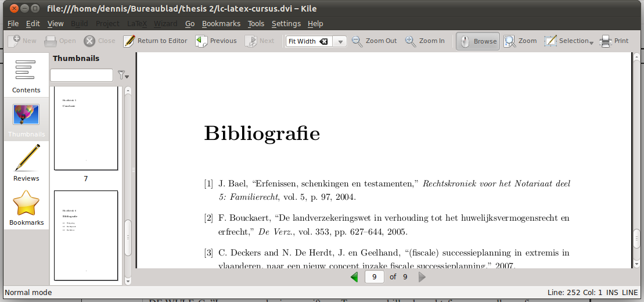
Task: Click thumbnails scrollbar down arrow
Action: click(x=128, y=282)
